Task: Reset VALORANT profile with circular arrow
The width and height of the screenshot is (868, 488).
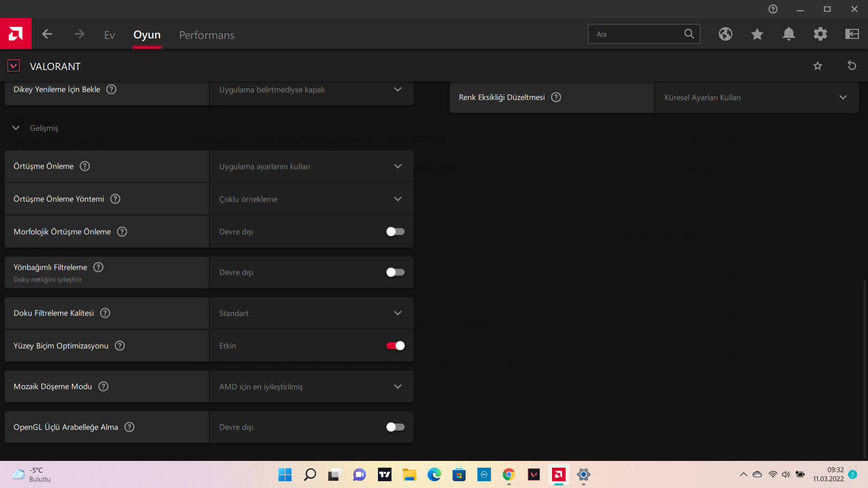Action: [852, 66]
